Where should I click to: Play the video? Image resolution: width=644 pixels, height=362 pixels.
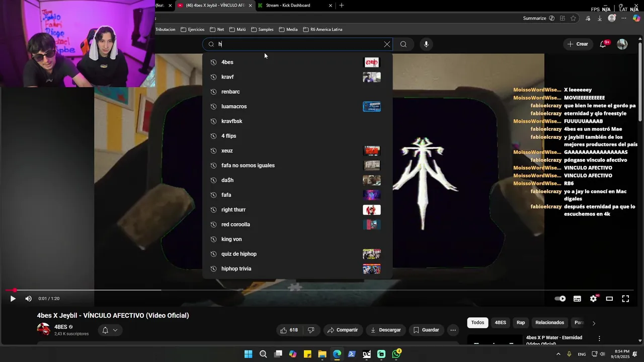tap(13, 299)
